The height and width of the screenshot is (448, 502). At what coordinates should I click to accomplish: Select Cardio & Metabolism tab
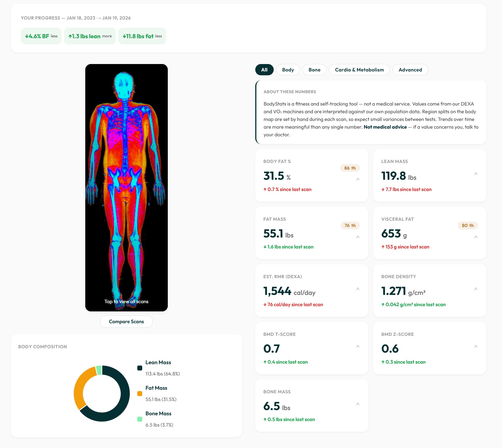coord(359,70)
